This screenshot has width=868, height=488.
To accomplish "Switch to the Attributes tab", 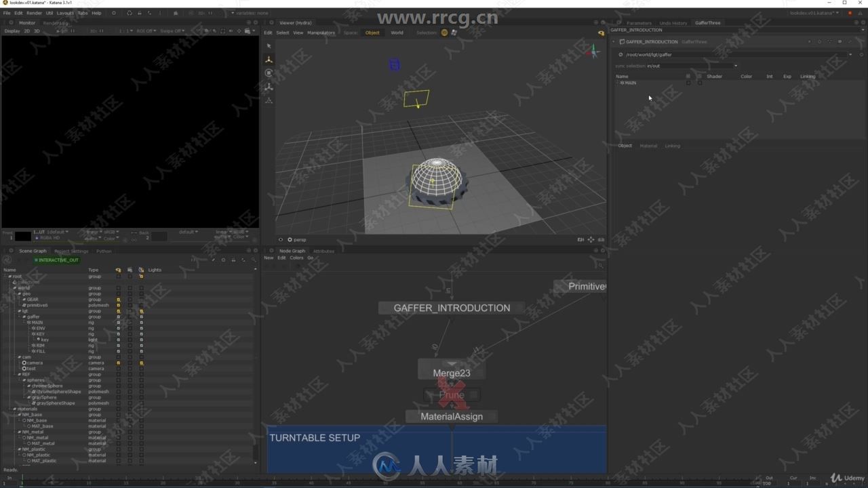I will coord(323,251).
